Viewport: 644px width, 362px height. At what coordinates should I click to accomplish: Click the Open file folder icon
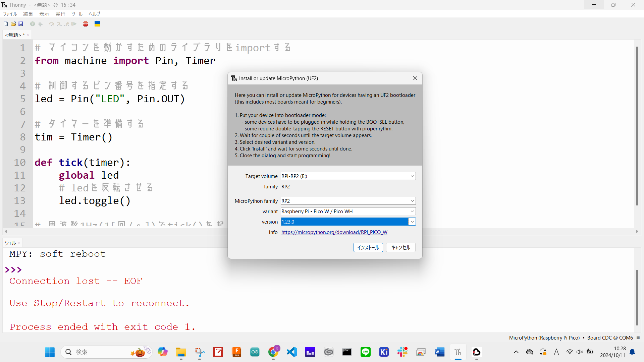(13, 24)
